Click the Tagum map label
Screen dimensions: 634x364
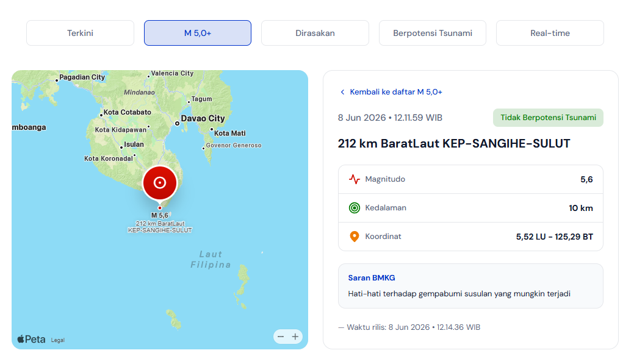point(201,99)
